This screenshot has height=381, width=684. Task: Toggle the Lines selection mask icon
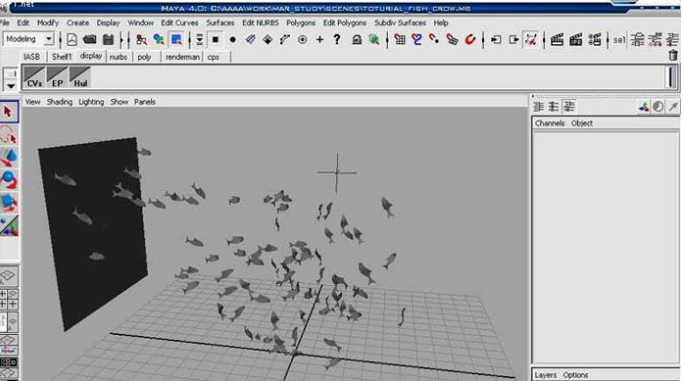pyautogui.click(x=250, y=40)
